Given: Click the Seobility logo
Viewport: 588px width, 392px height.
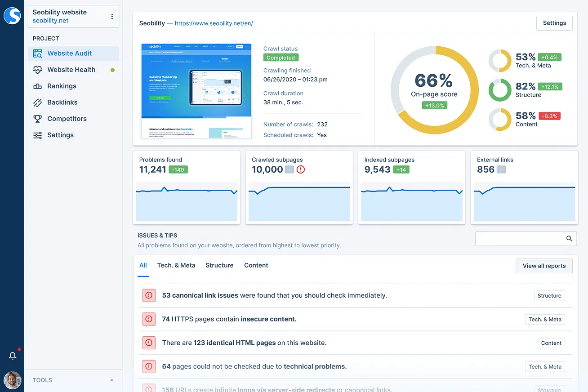Looking at the screenshot, I should click(x=12, y=15).
